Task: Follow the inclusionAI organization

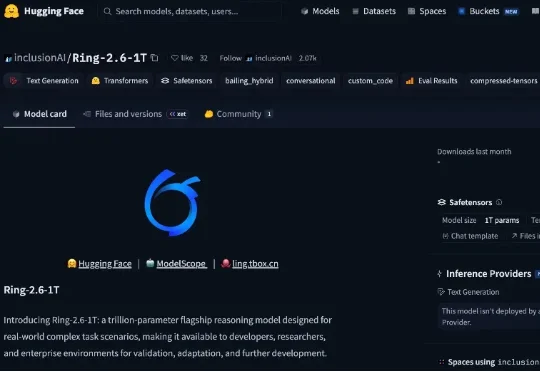Action: point(255,58)
